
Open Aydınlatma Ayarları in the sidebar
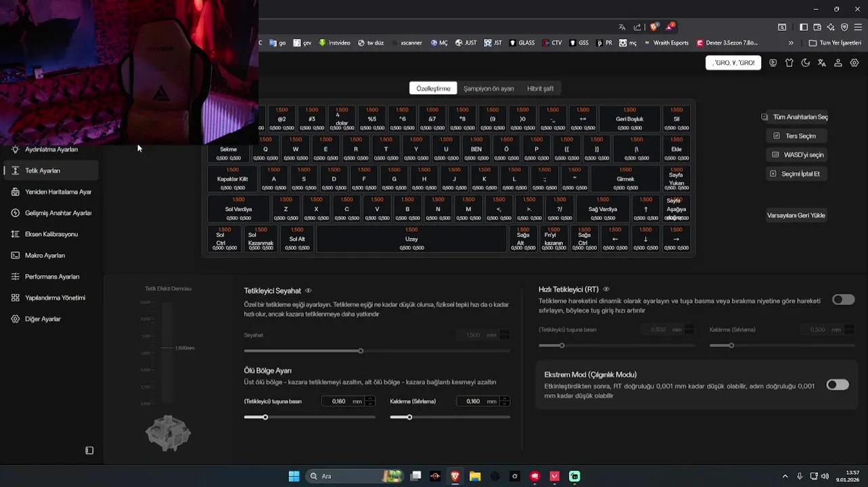[x=51, y=149]
